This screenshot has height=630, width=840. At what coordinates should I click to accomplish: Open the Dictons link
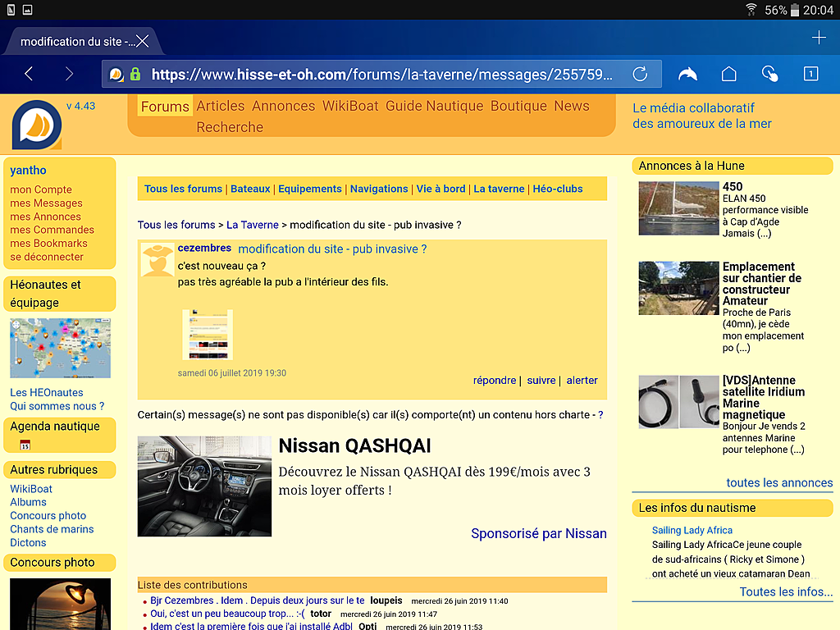(29, 543)
